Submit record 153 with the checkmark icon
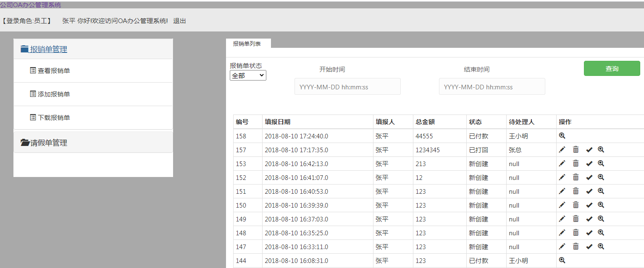Screen dimensions: 644x268 589,164
